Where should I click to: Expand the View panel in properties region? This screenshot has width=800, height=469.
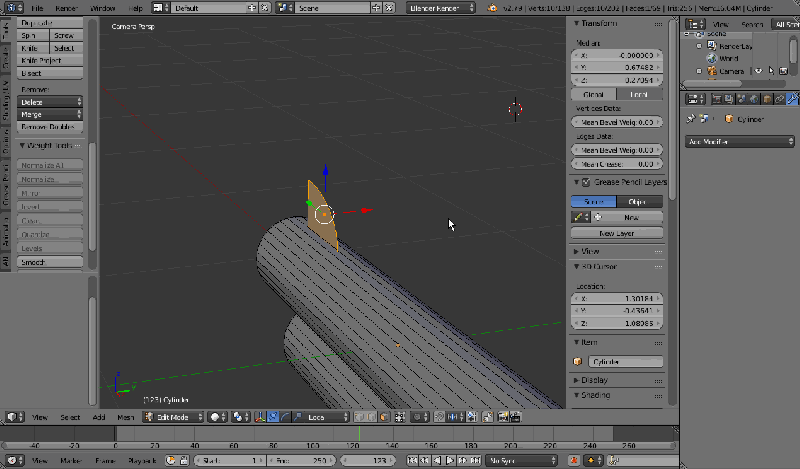pyautogui.click(x=577, y=251)
